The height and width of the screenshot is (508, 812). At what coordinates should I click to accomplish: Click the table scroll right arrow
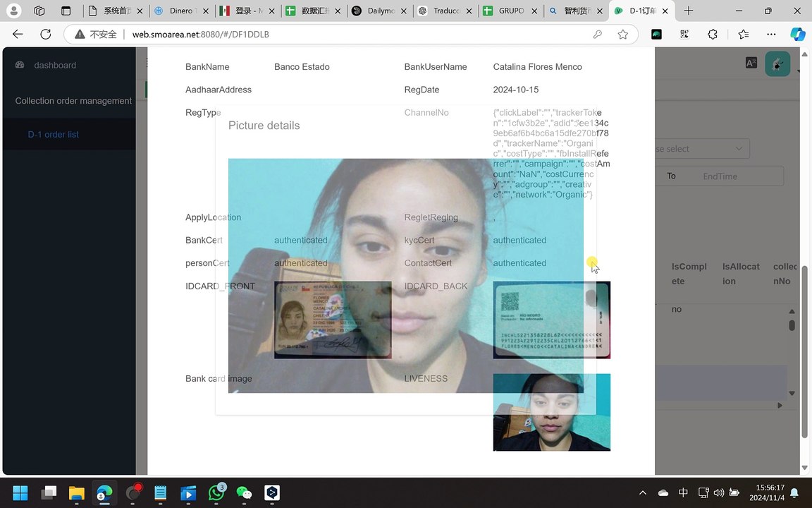[780, 406]
